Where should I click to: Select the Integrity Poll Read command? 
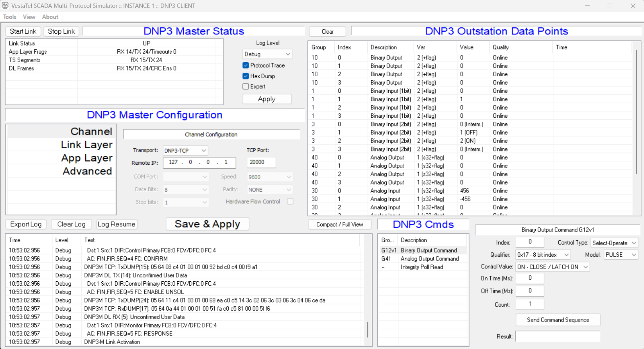pyautogui.click(x=422, y=267)
